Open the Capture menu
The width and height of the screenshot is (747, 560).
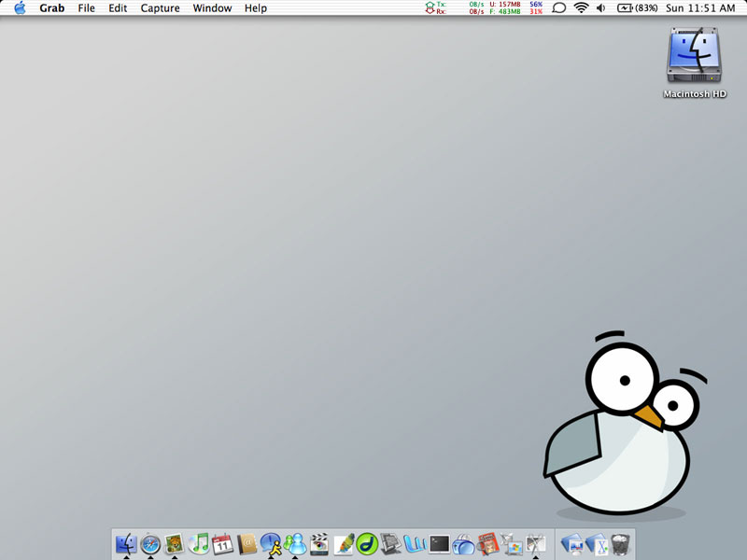click(160, 8)
